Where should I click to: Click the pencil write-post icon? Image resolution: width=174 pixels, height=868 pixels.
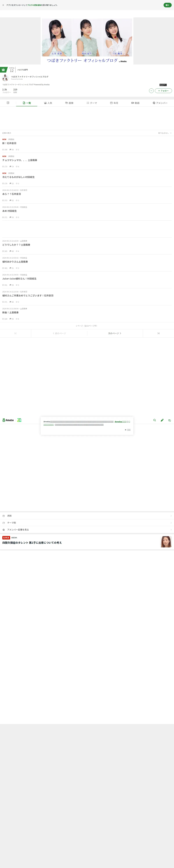click(162, 420)
